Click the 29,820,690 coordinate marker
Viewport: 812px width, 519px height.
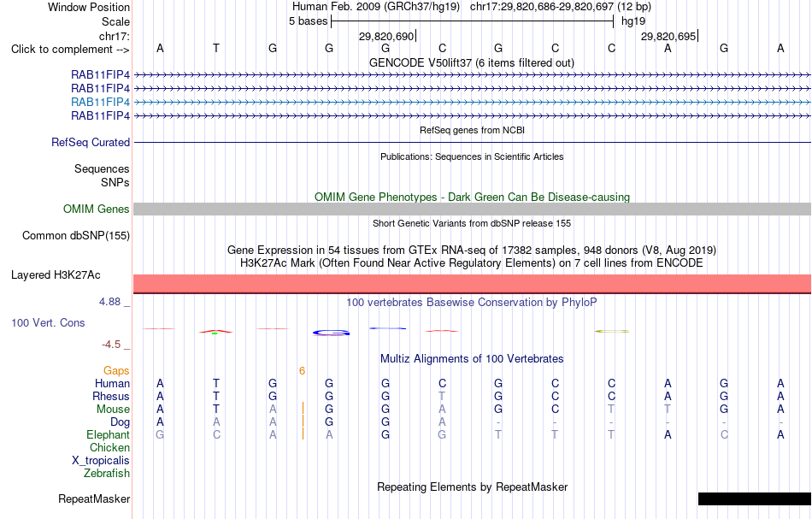[x=386, y=36]
